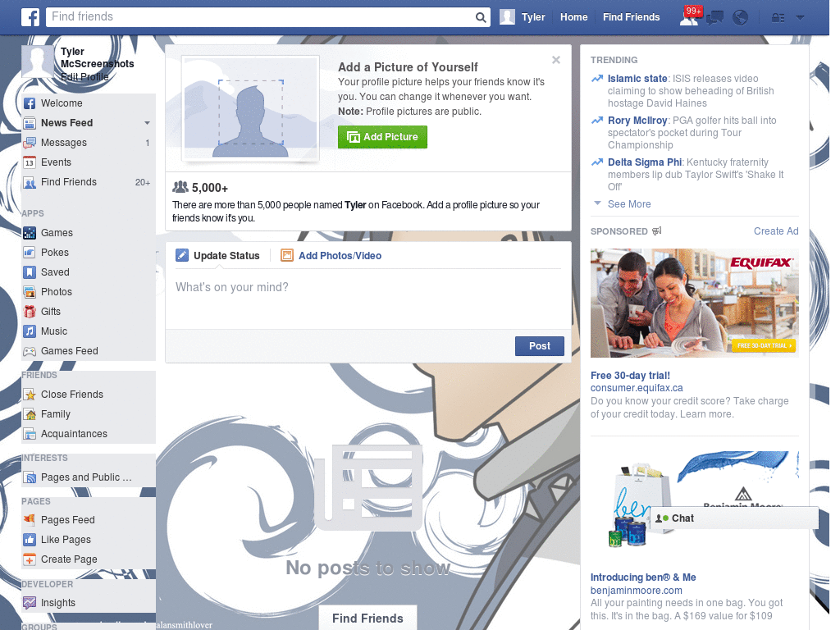
Task: Open the Photos icon
Action: pyautogui.click(x=30, y=292)
